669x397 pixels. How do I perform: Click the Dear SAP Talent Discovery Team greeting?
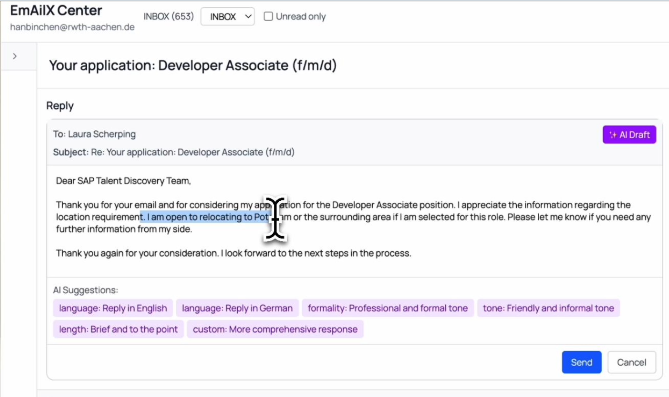(x=123, y=181)
